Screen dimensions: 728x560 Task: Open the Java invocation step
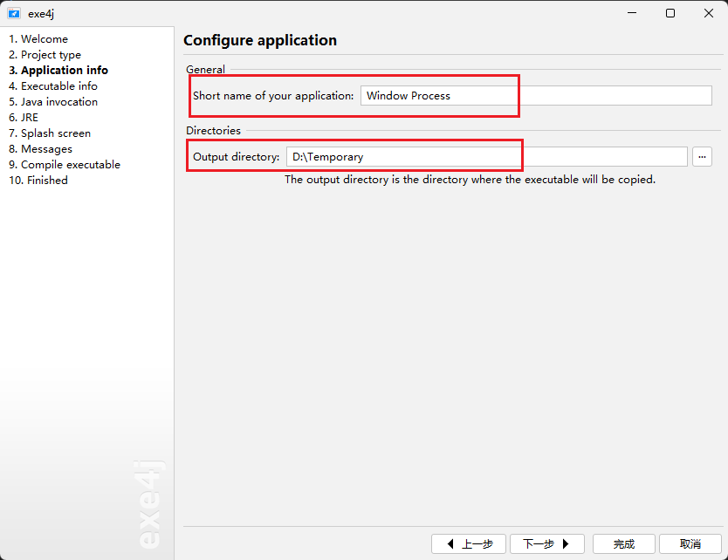[53, 101]
